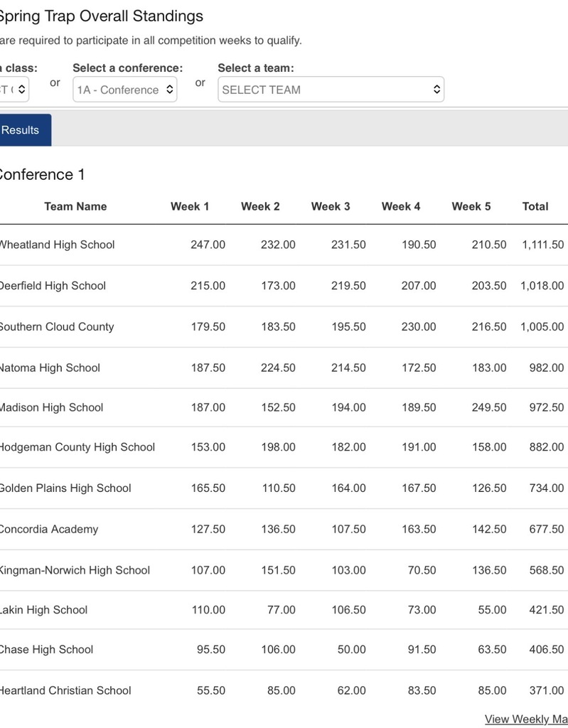Select the Natoma High School row name

click(x=50, y=368)
